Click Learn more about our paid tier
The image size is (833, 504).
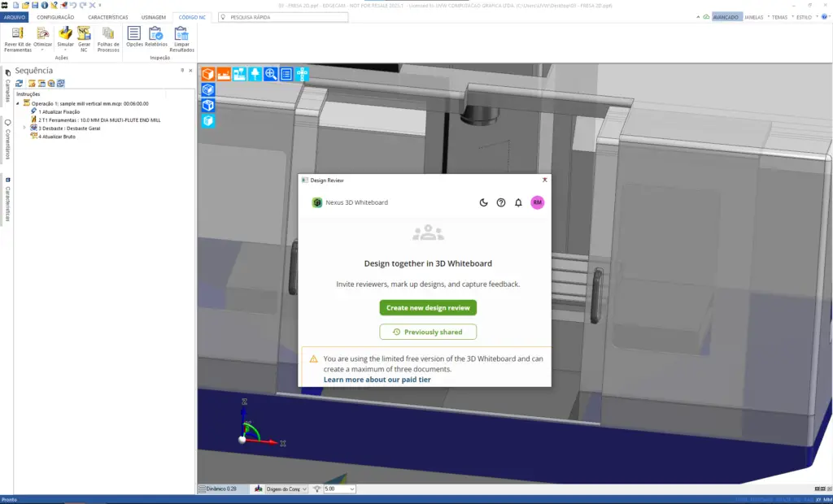point(377,380)
